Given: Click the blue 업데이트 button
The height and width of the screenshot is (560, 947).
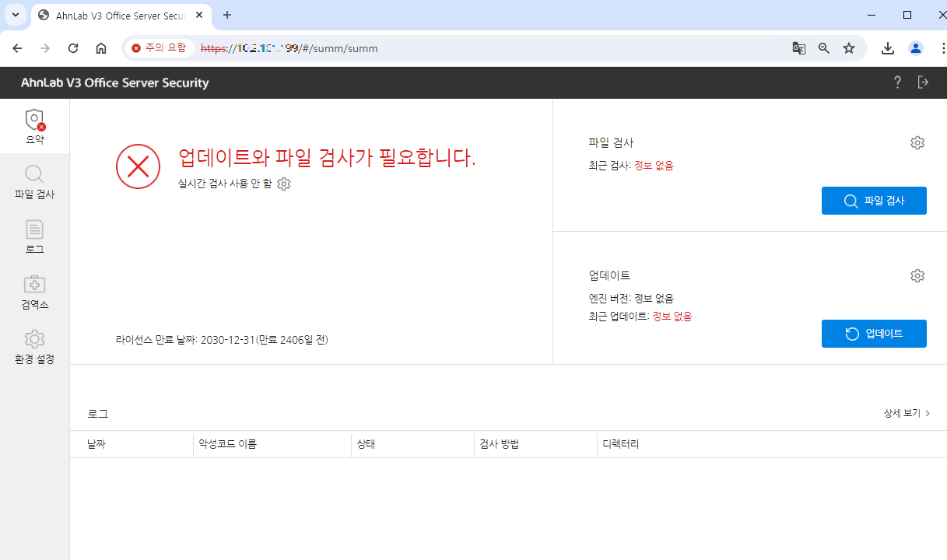Looking at the screenshot, I should [874, 334].
